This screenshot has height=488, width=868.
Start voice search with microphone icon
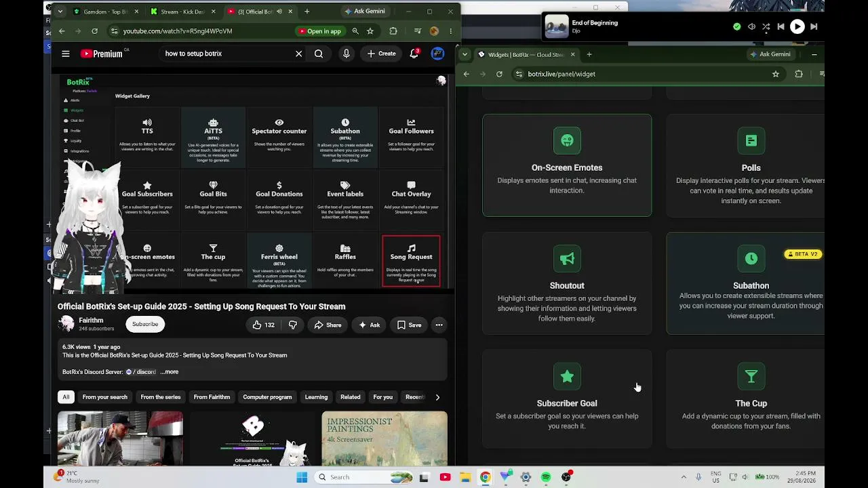tap(347, 54)
